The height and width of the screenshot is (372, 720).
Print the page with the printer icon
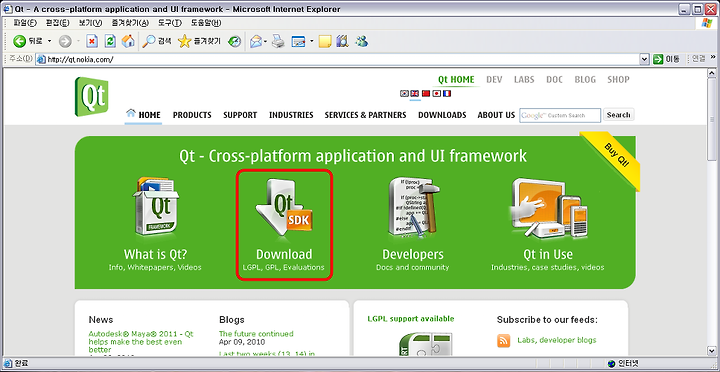pyautogui.click(x=278, y=42)
